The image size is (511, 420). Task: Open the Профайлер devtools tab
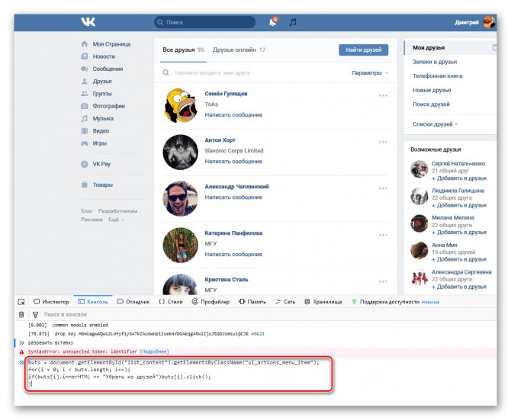click(x=211, y=302)
